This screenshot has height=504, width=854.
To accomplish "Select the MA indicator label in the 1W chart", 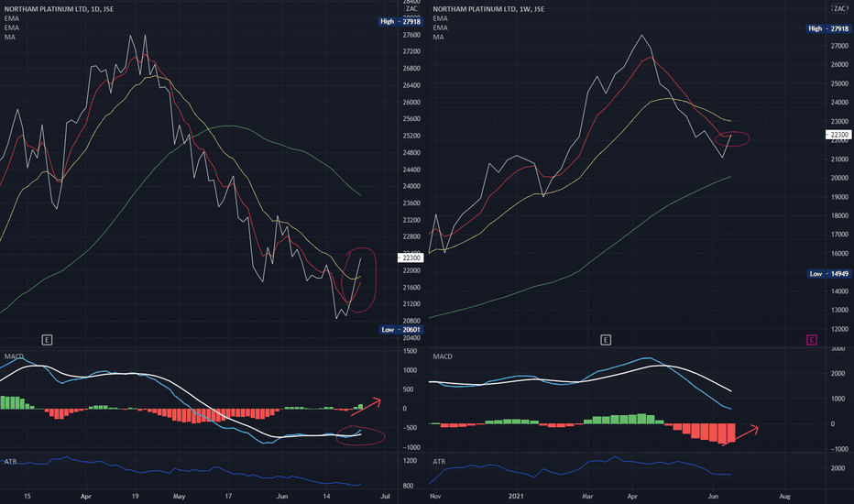I will (x=438, y=37).
